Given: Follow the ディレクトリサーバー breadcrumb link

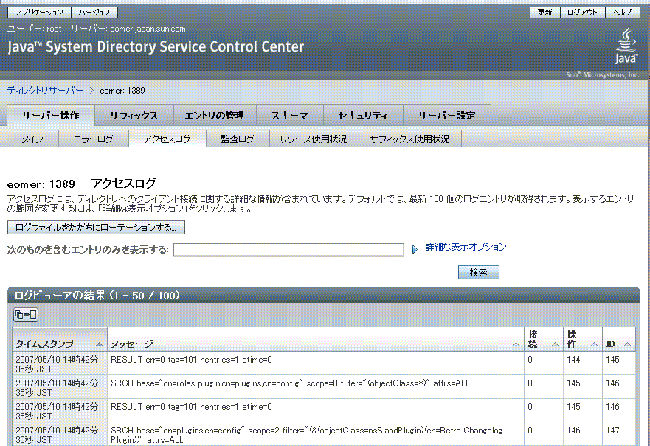Looking at the screenshot, I should pos(45,90).
